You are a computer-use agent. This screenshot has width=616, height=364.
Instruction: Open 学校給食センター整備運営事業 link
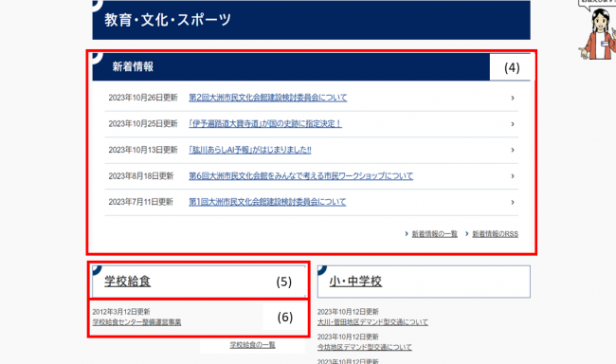(x=136, y=322)
